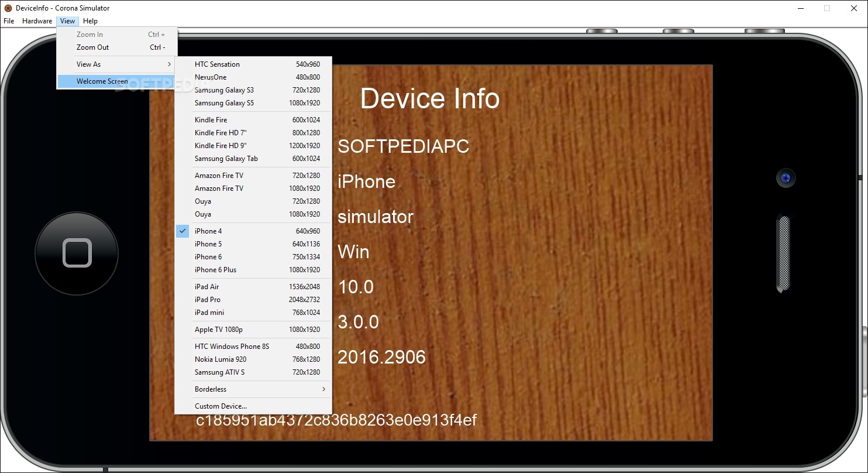The image size is (868, 473).
Task: Choose Zoom Out from View menu
Action: (x=116, y=47)
